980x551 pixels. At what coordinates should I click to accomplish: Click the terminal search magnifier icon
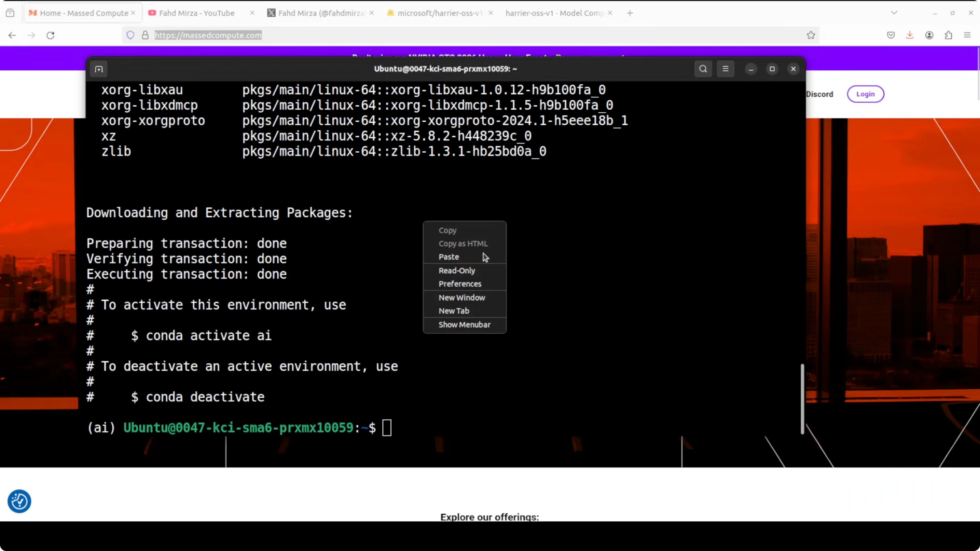tap(703, 69)
